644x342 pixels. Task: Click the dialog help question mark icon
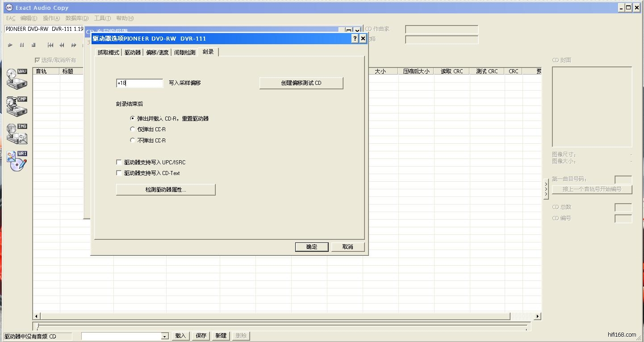(x=355, y=39)
